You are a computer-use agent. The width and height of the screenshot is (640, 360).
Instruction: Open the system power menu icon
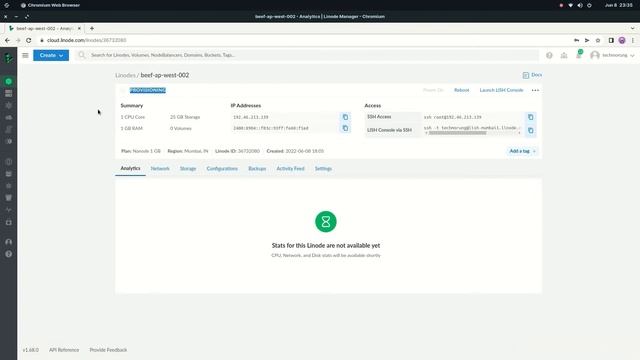click(589, 5)
